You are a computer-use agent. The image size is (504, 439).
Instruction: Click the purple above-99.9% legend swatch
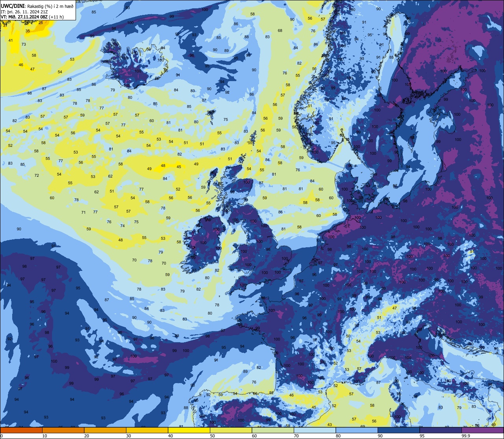click(x=482, y=430)
